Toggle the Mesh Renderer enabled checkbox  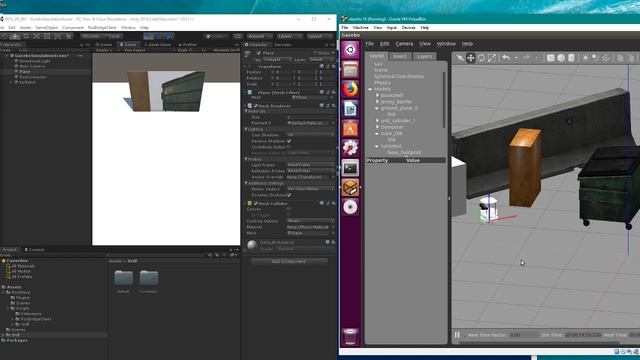(x=256, y=106)
